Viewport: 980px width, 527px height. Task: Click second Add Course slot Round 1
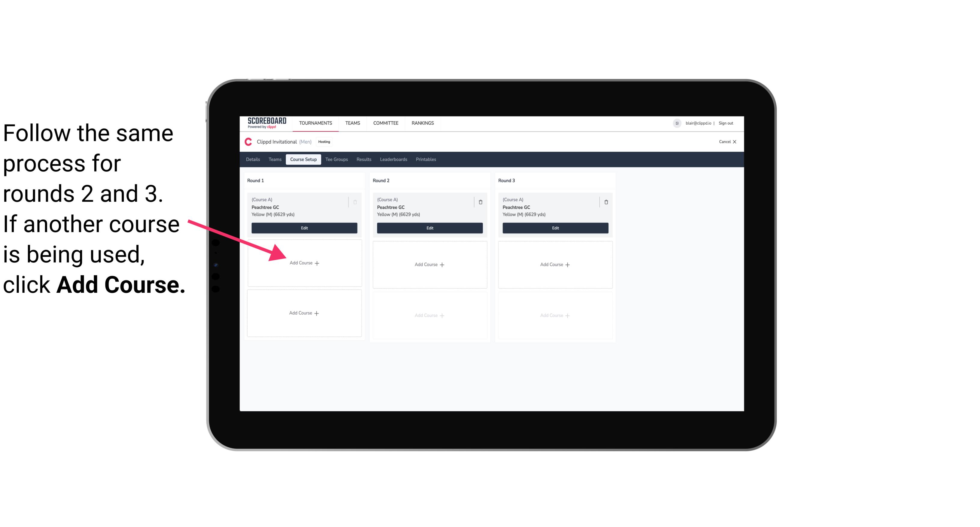click(304, 312)
